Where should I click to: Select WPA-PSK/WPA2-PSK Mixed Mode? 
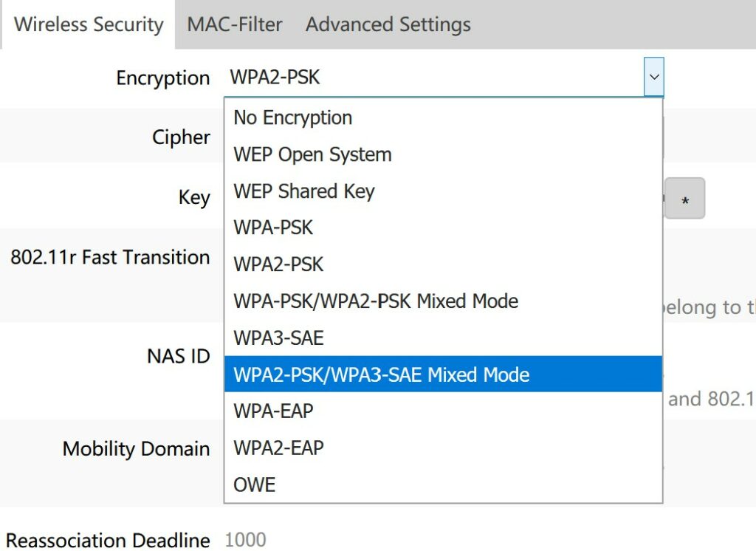coord(376,301)
